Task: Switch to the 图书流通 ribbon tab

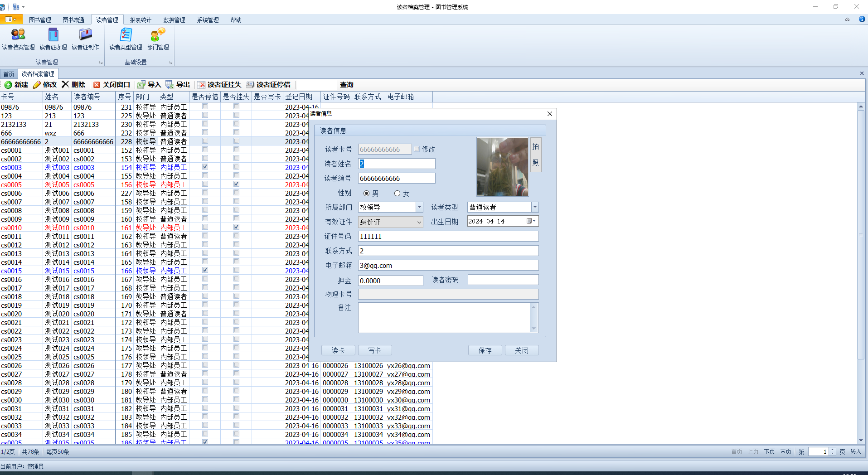Action: tap(73, 20)
